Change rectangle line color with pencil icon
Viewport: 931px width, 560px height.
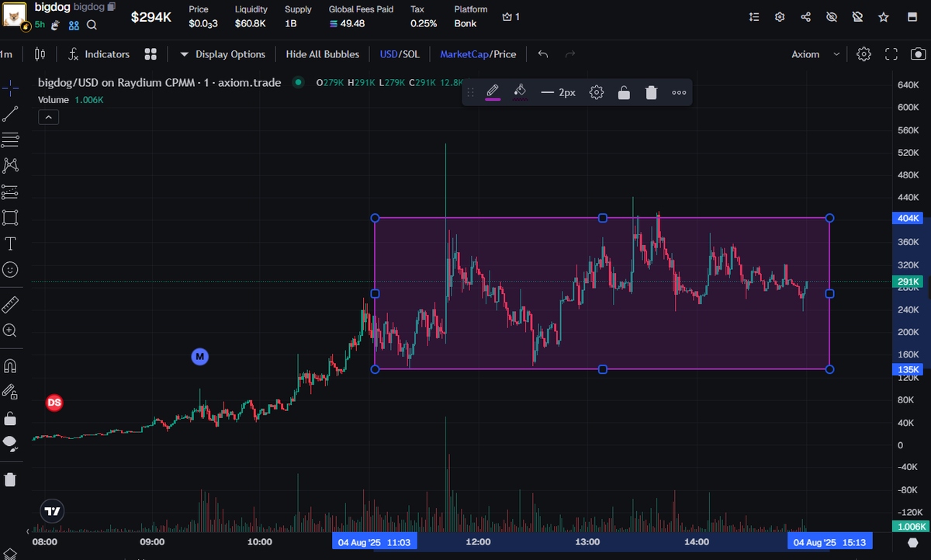coord(493,92)
